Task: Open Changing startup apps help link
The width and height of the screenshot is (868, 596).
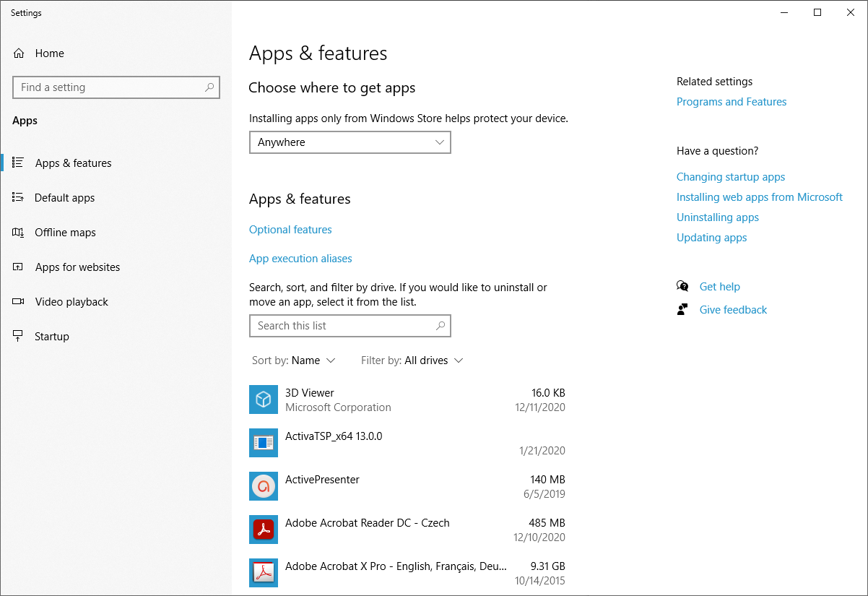Action: (731, 177)
